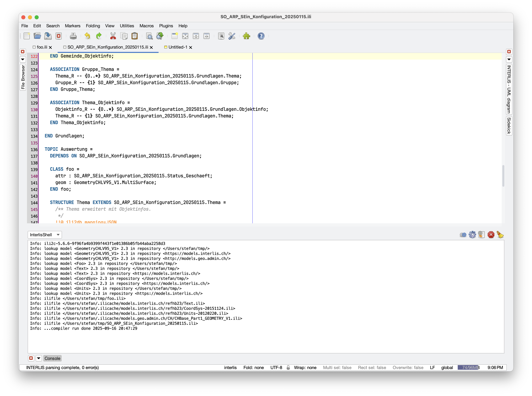
Task: Close the bottom docking area red X
Action: (31, 358)
